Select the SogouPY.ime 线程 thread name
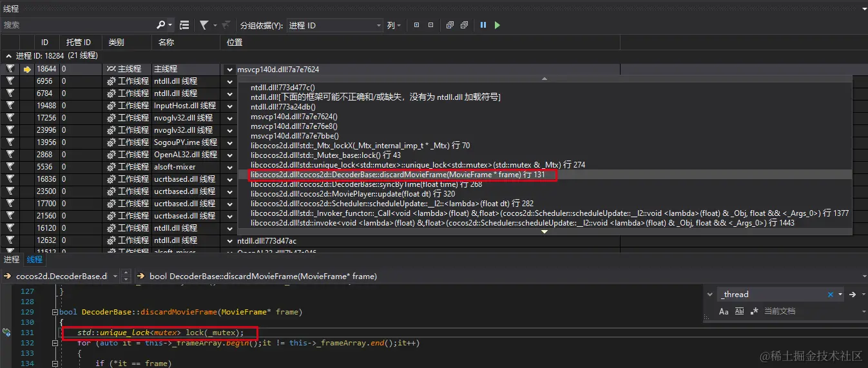 186,142
